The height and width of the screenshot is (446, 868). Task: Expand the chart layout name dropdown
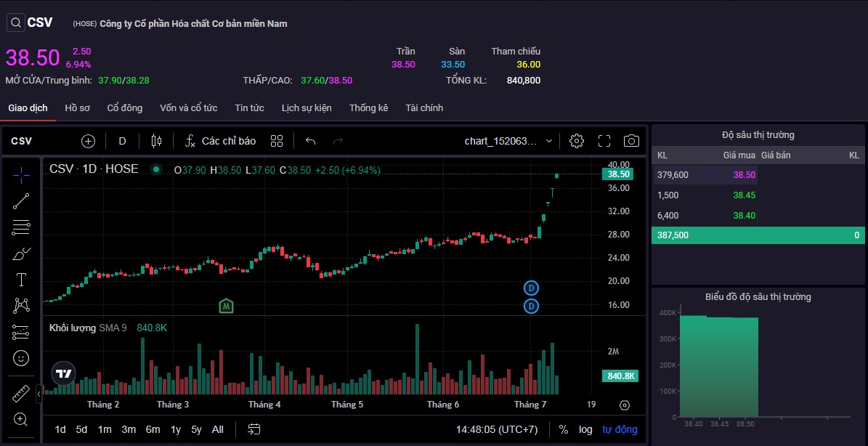(x=549, y=141)
